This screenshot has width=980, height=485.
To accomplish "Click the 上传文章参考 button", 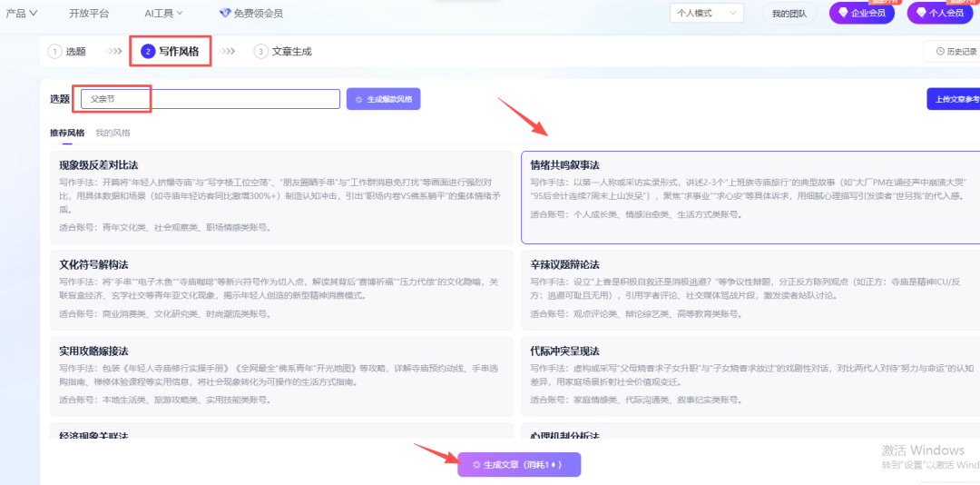I will 953,99.
